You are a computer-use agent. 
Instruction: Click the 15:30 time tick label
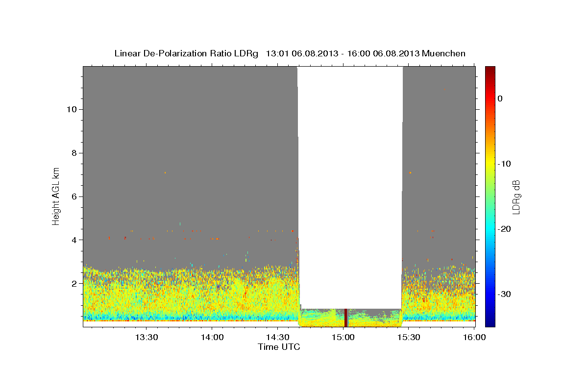409,338
